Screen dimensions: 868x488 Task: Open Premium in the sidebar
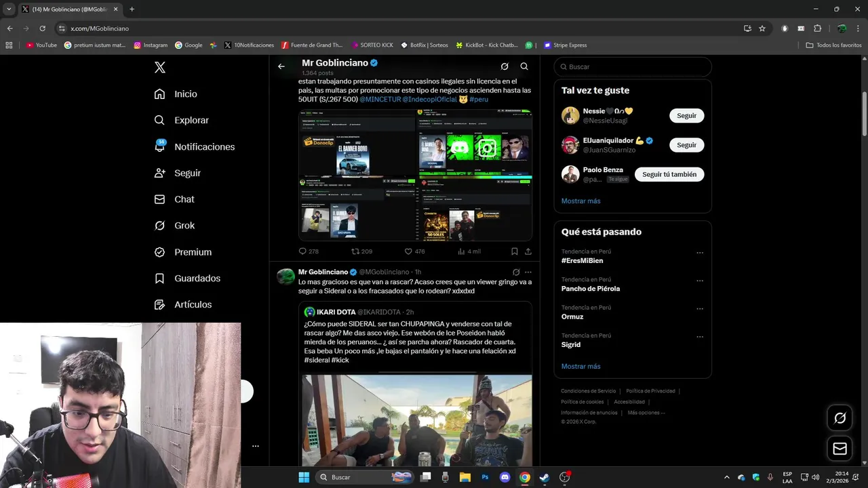point(182,252)
